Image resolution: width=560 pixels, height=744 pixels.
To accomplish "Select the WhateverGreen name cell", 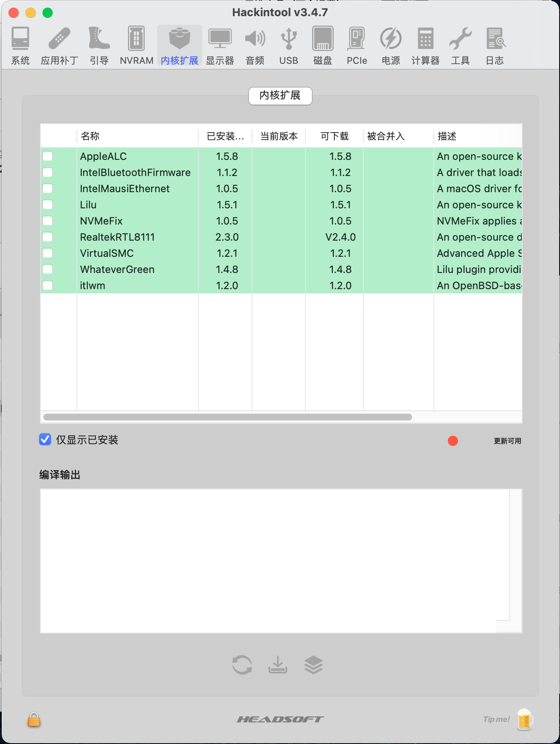I will click(137, 269).
